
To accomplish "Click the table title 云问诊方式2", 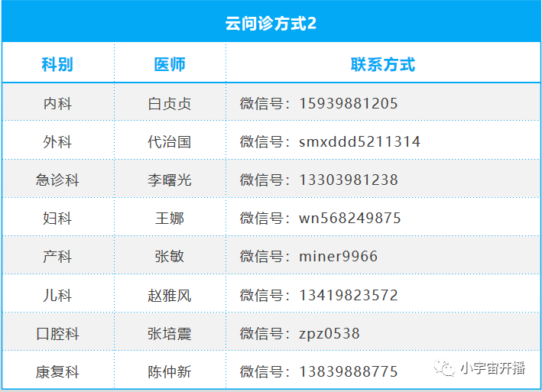I will pyautogui.click(x=271, y=24).
